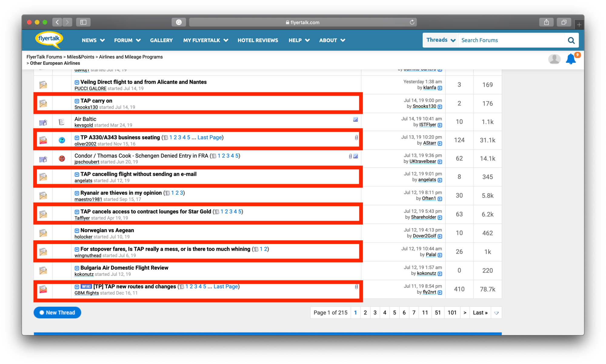This screenshot has width=606, height=364.
Task: Click the search magnifier icon
Action: click(571, 40)
